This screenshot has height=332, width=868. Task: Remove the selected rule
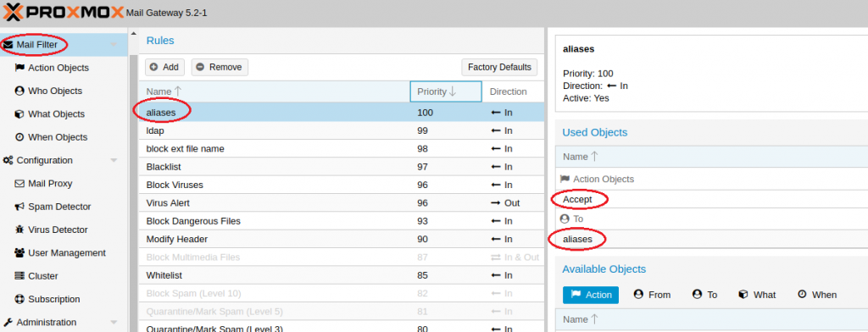(220, 67)
